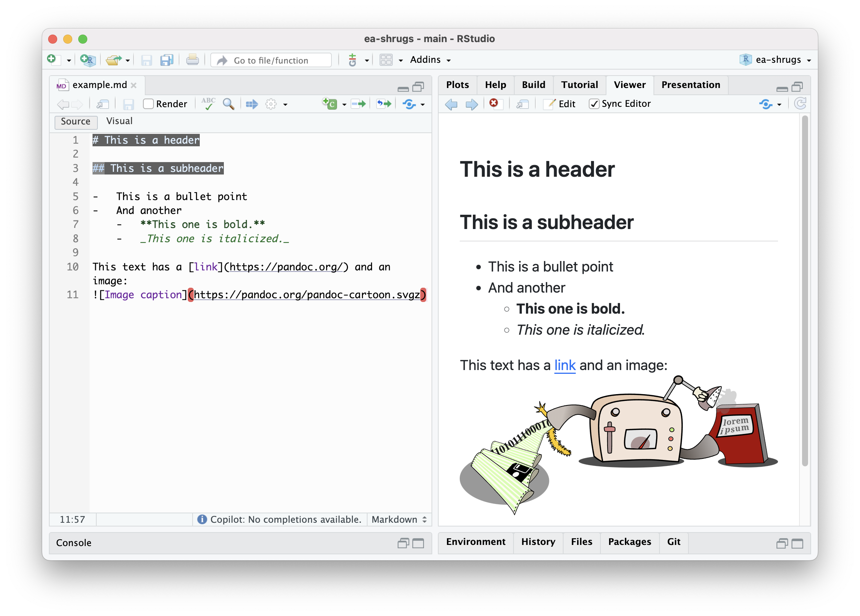Enable the Render checkbox
Screen dimensions: 860x616
(x=148, y=103)
